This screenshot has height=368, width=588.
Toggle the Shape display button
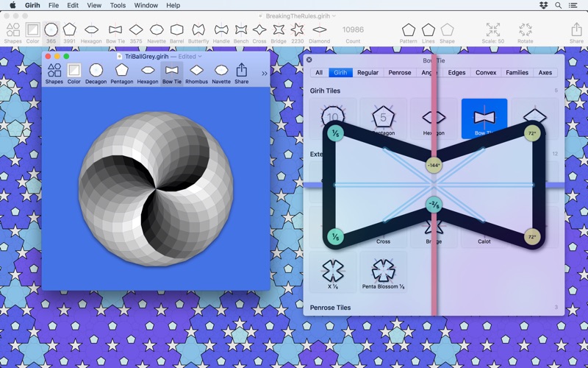(x=447, y=30)
